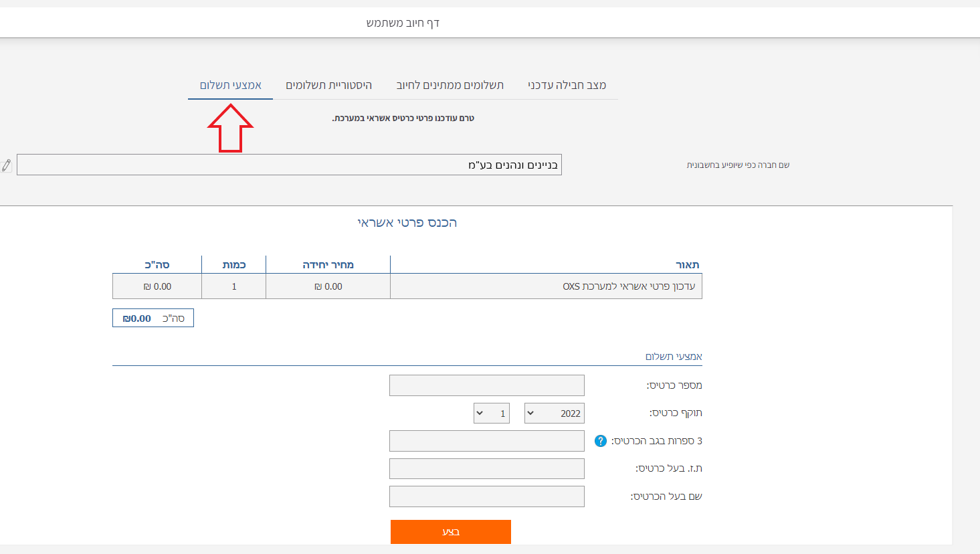Click the blue question mark help icon

[600, 441]
